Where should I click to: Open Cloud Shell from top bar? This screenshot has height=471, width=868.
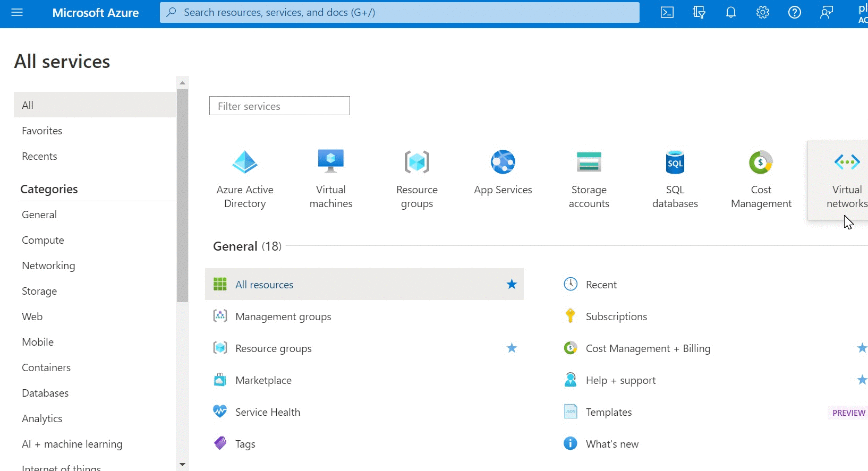[x=667, y=12]
